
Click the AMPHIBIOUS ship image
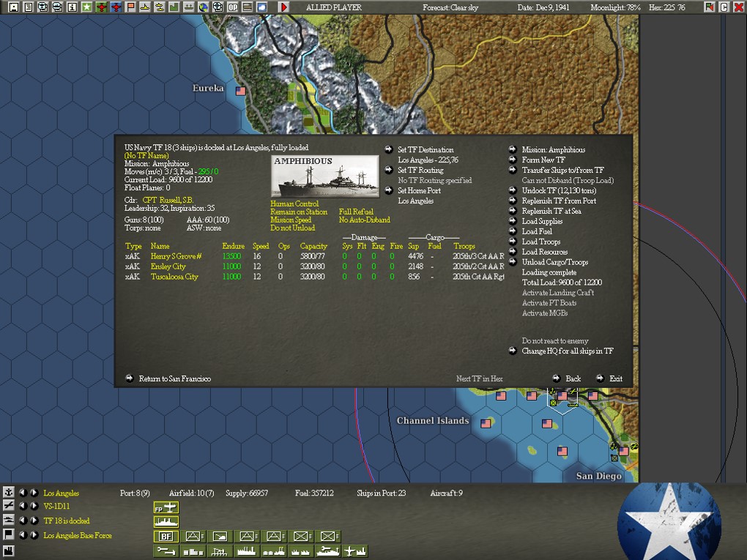(x=325, y=176)
